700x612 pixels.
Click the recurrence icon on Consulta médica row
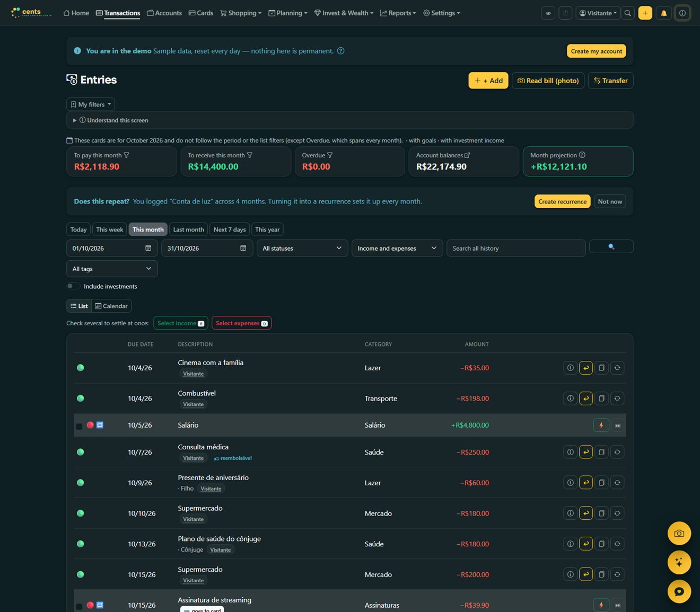(617, 452)
